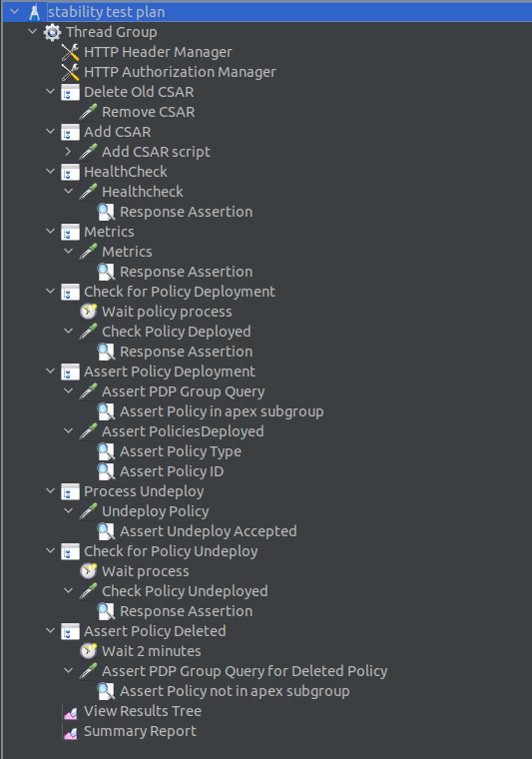Click the Assert Policy Type magnifier icon
Viewport: 532px width, 759px height.
[x=106, y=451]
